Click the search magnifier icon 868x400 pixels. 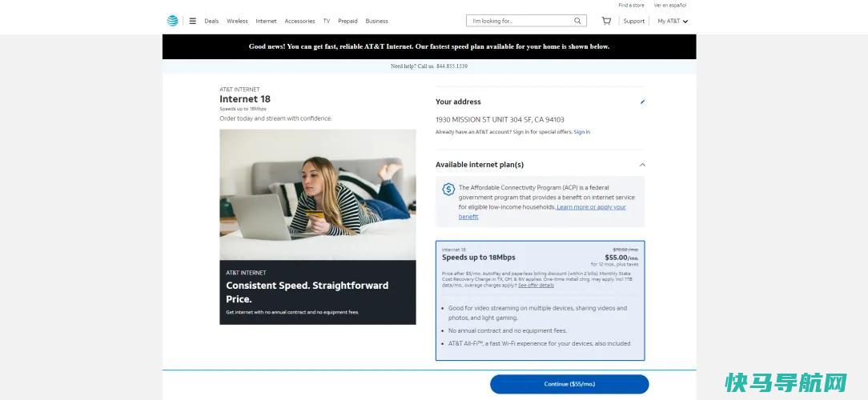(577, 21)
